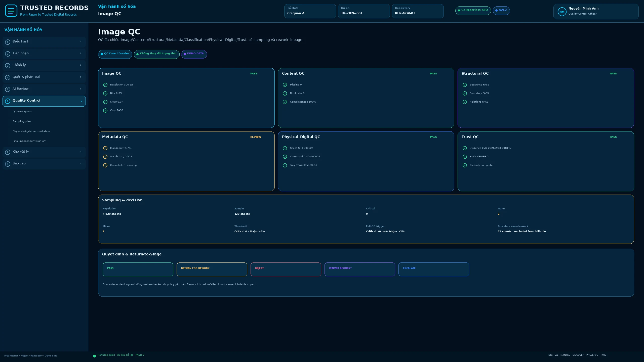Click the PASS decision button
644x362 pixels.
point(138,269)
